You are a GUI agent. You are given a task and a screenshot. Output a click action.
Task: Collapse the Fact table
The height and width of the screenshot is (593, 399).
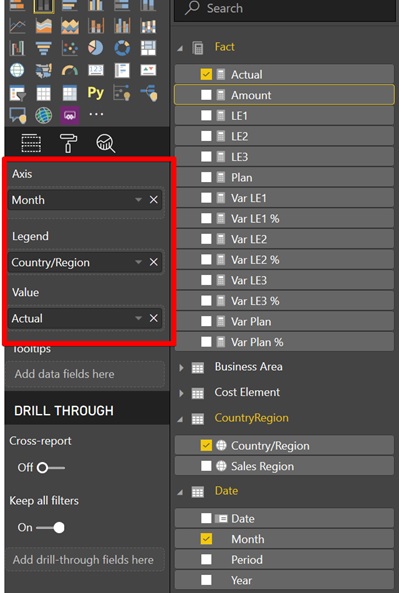[180, 48]
